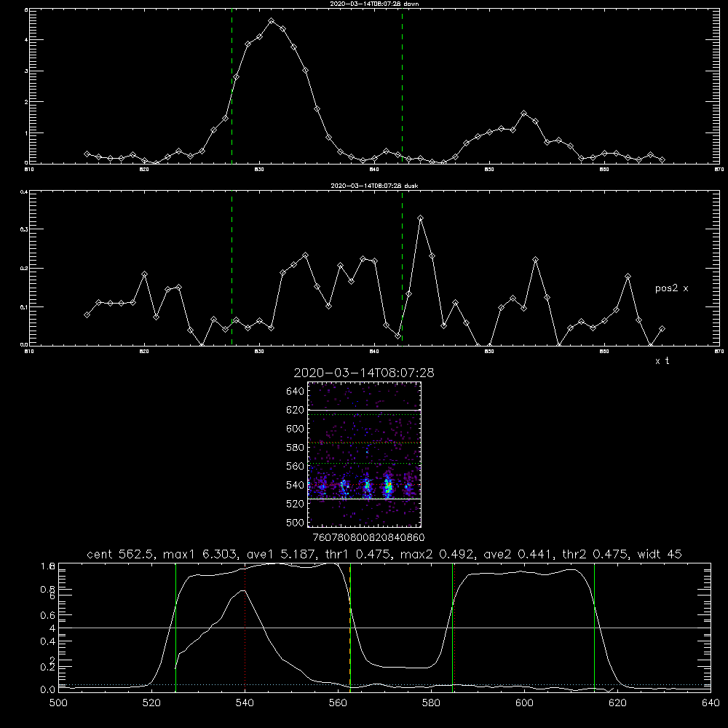Click left green dashed line in dawn plot
This screenshot has width=728, height=728.
click(x=232, y=88)
